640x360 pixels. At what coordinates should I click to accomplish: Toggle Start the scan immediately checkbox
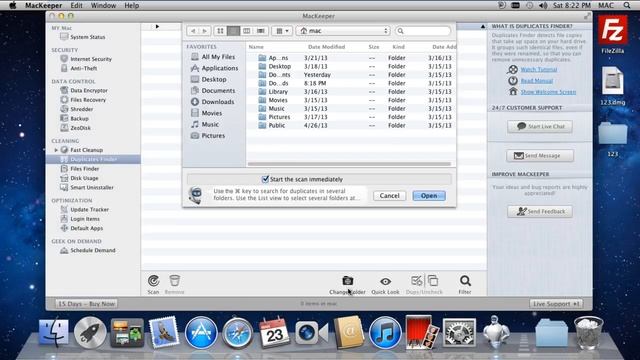[265, 179]
